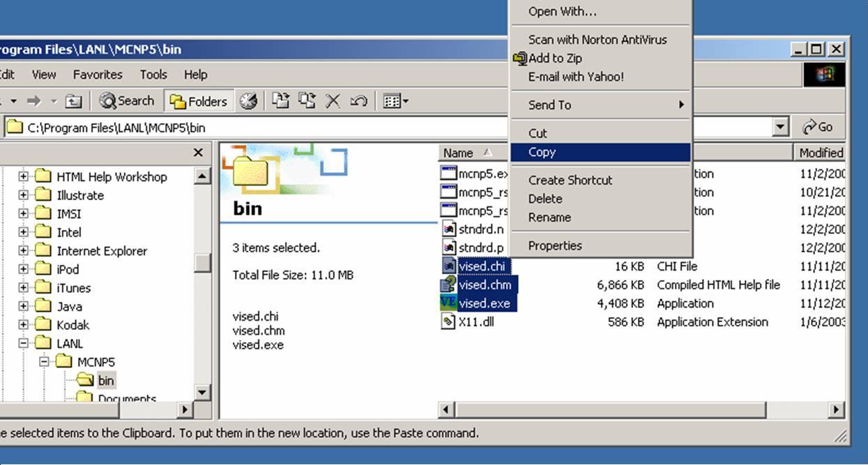
Task: Choose Rename from the context menu
Action: pos(600,218)
